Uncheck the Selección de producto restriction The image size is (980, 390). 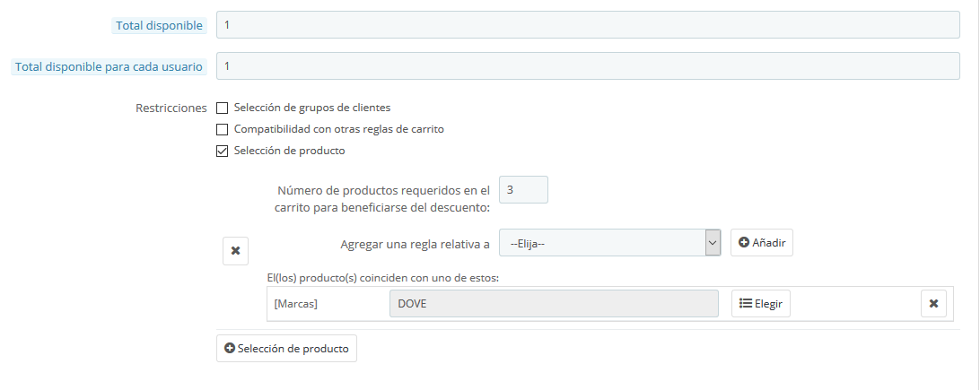pyautogui.click(x=223, y=151)
